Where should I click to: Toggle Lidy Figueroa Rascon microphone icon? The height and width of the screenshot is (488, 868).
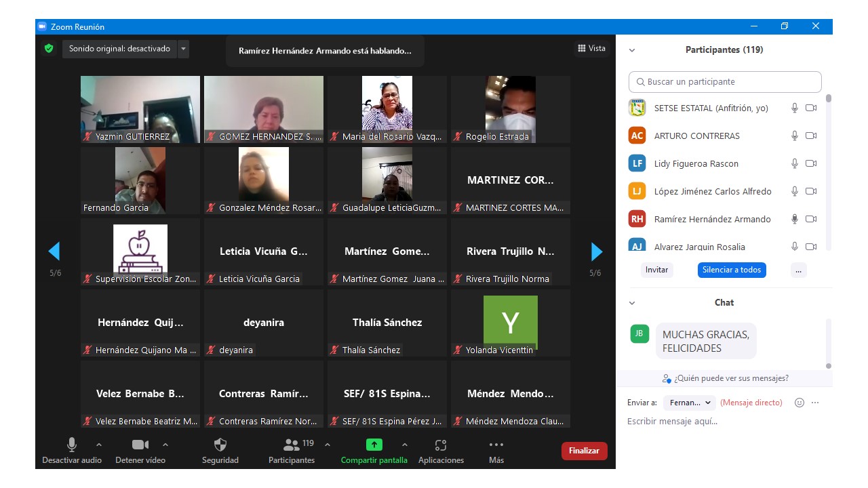click(x=795, y=163)
